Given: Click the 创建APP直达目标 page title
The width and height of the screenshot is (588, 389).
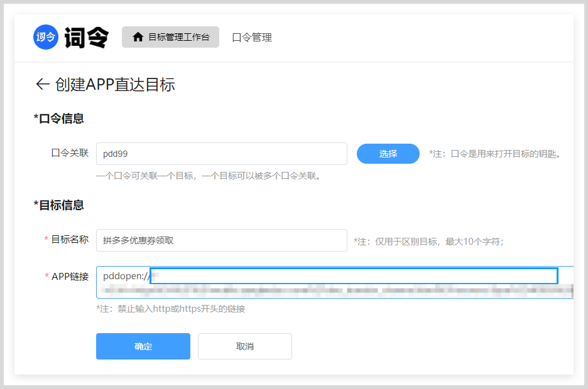Looking at the screenshot, I should [x=115, y=84].
